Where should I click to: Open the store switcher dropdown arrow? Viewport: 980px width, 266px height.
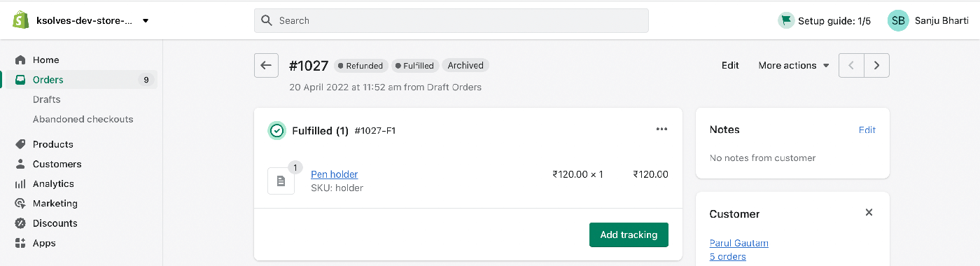(x=146, y=20)
